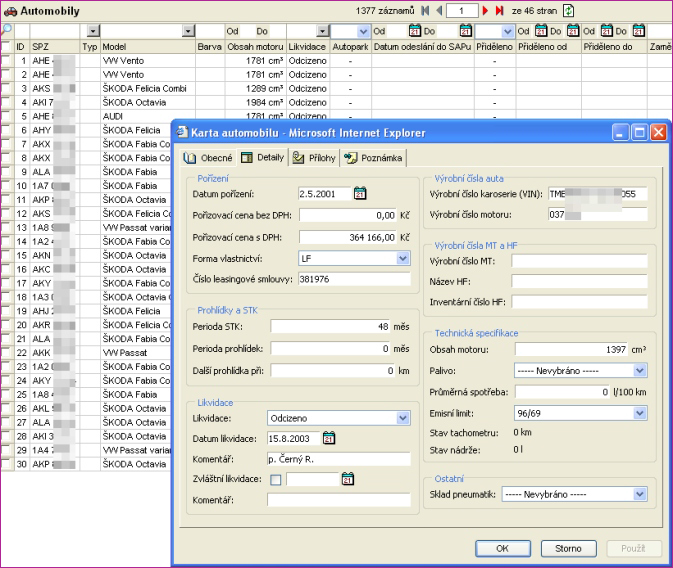Open Likvidace dropdown showing Odcizeno
The width and height of the screenshot is (673, 568).
[403, 418]
